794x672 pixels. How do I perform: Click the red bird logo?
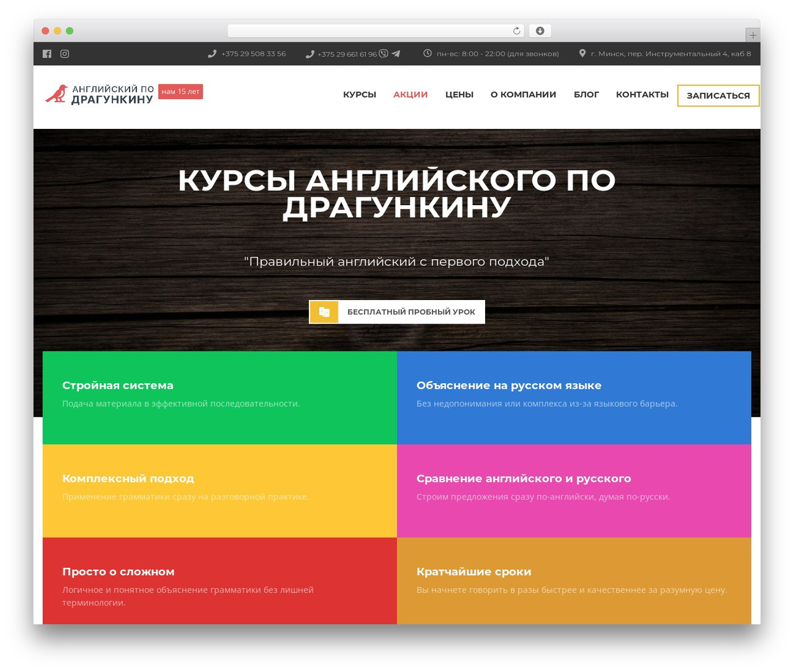pos(56,94)
